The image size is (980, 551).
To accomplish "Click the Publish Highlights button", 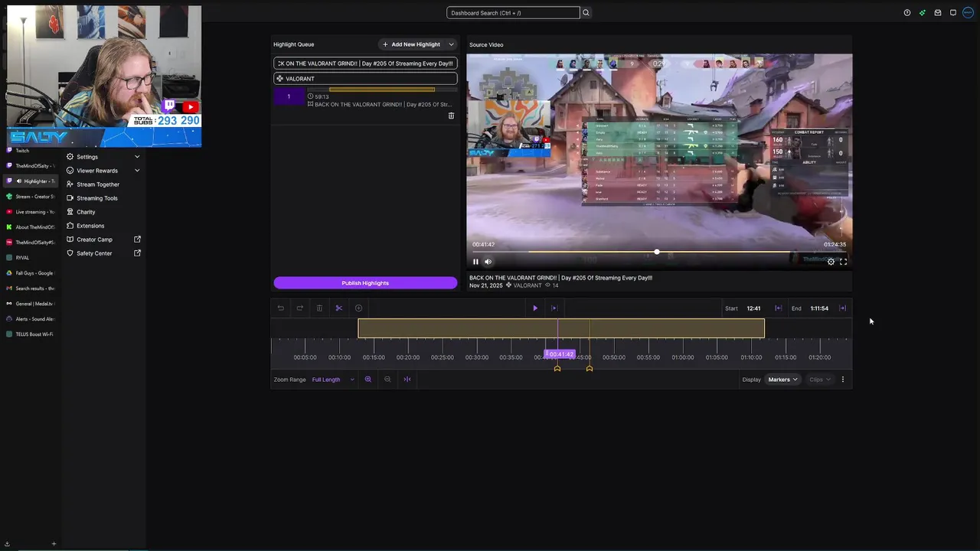I will pos(365,283).
